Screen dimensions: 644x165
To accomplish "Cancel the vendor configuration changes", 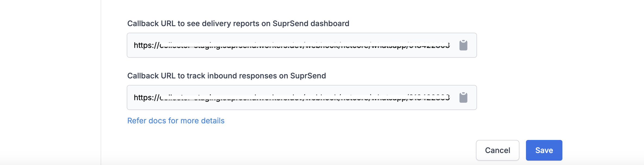I will point(498,150).
